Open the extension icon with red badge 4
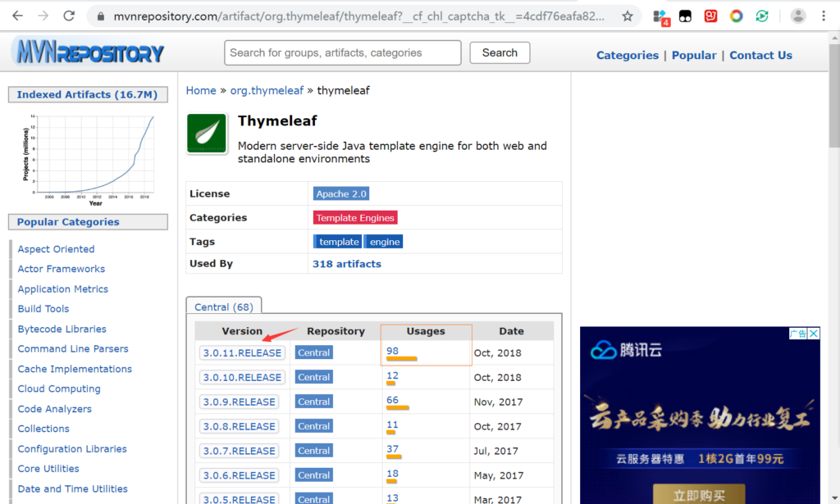This screenshot has width=840, height=504. [661, 17]
